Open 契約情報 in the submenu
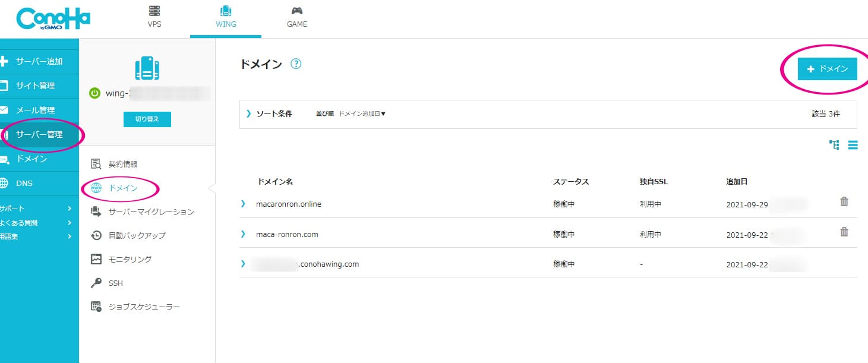Image resolution: width=868 pixels, height=363 pixels. pyautogui.click(x=123, y=164)
